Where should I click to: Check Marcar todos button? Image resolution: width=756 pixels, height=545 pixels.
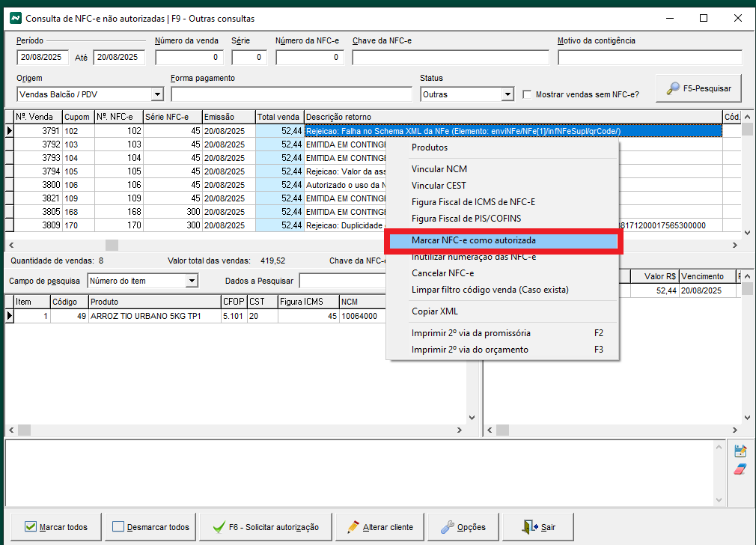(x=56, y=527)
